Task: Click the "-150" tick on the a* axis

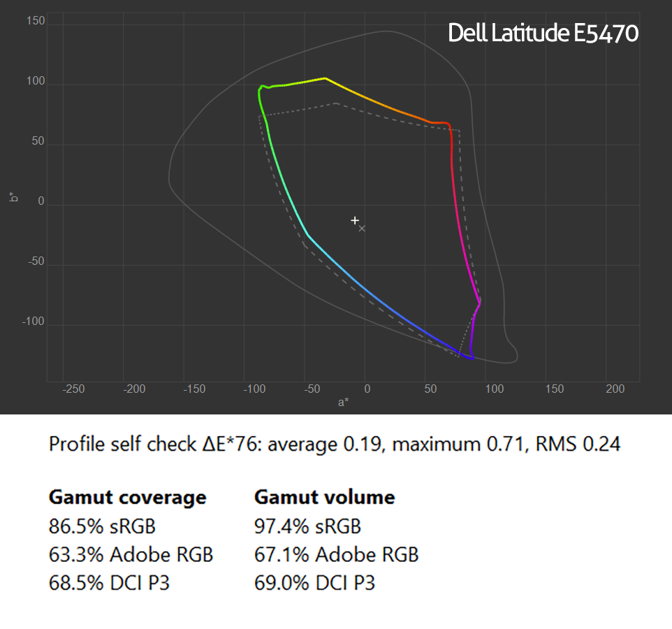Action: click(195, 389)
